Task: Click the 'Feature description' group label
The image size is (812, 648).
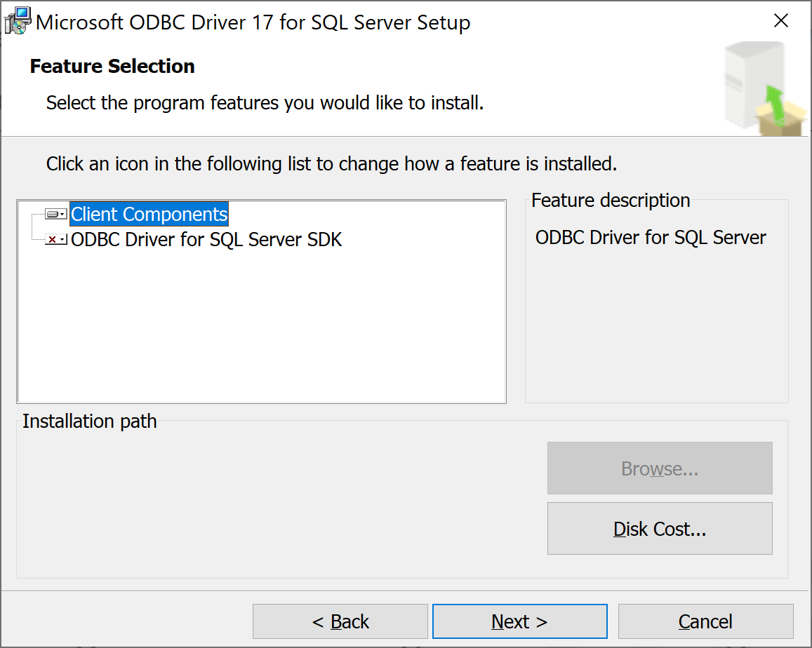Action: (611, 201)
